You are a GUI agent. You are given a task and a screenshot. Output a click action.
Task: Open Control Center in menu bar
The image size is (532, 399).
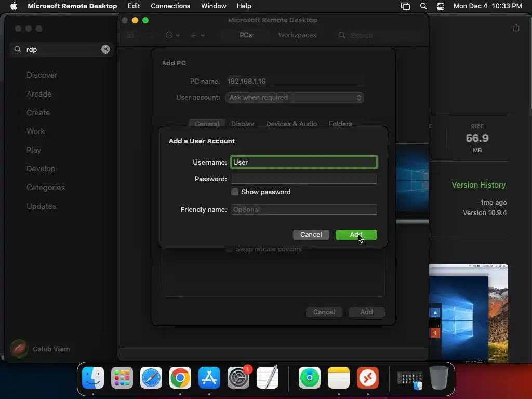point(441,6)
